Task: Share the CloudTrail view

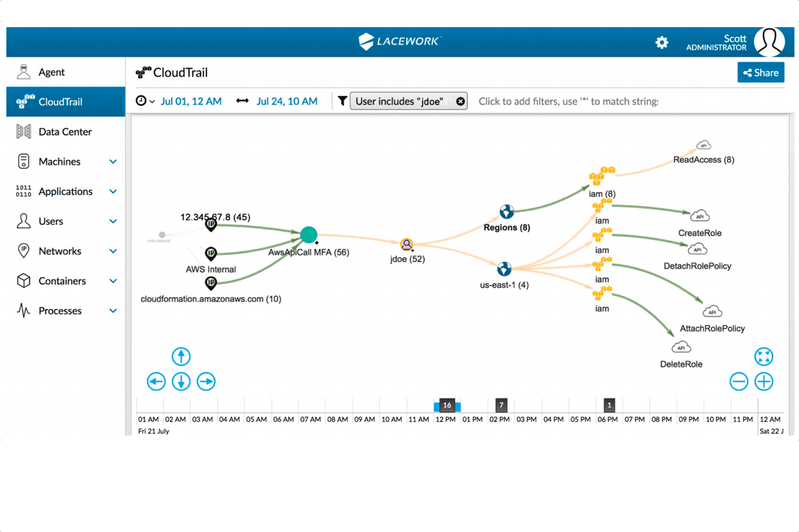Action: tap(760, 73)
